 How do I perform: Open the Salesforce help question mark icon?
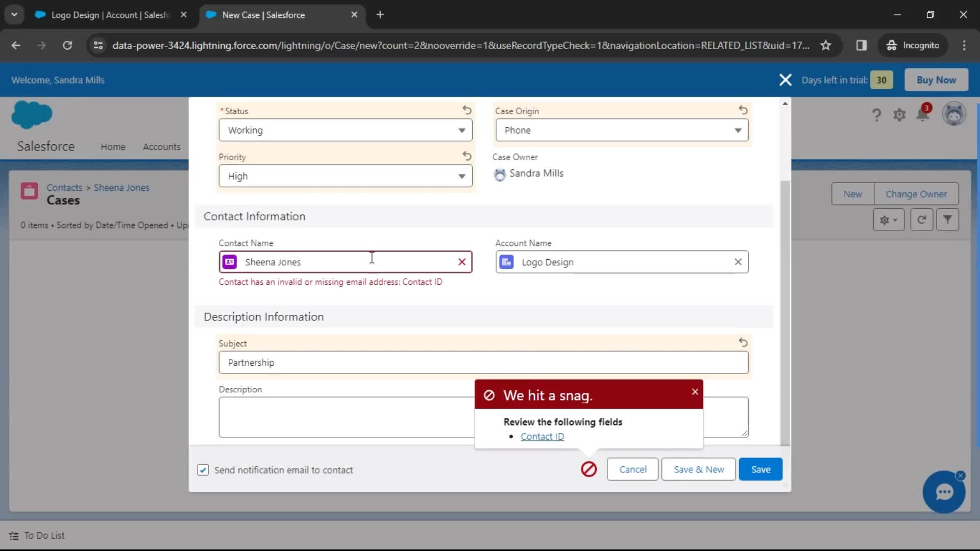tap(876, 115)
